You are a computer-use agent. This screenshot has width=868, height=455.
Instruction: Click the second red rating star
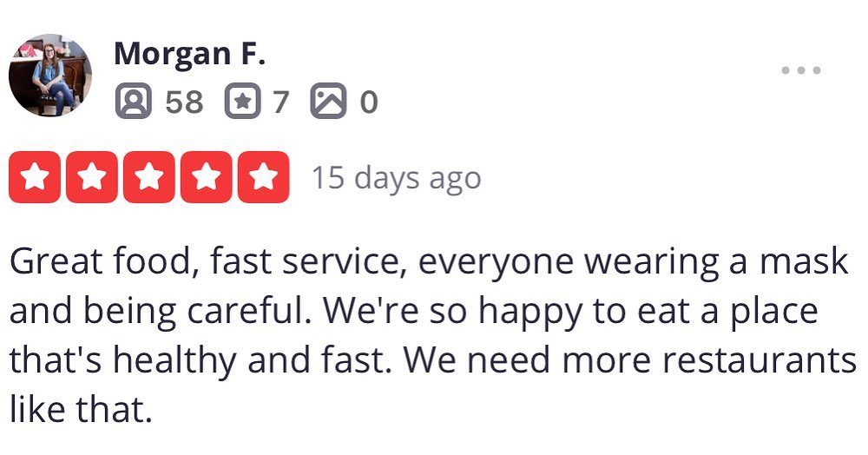point(92,177)
